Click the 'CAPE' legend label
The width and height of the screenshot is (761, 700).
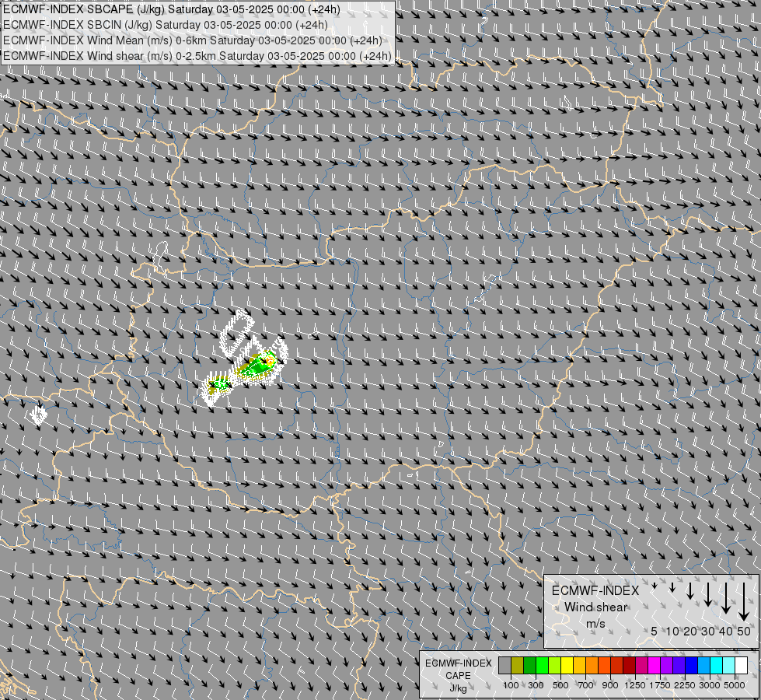[458, 676]
